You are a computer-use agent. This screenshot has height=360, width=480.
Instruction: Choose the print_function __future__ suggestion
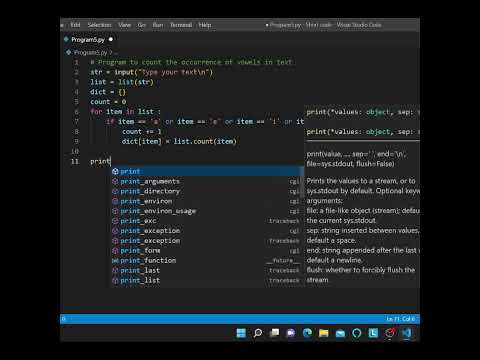click(x=207, y=260)
